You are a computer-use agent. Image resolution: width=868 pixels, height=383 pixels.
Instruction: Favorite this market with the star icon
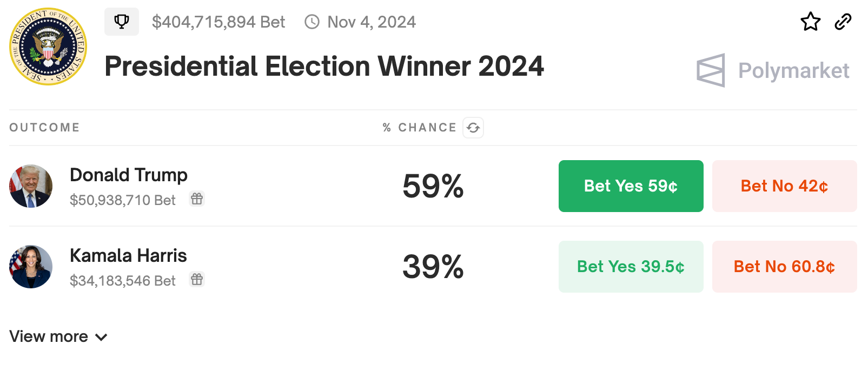(810, 22)
